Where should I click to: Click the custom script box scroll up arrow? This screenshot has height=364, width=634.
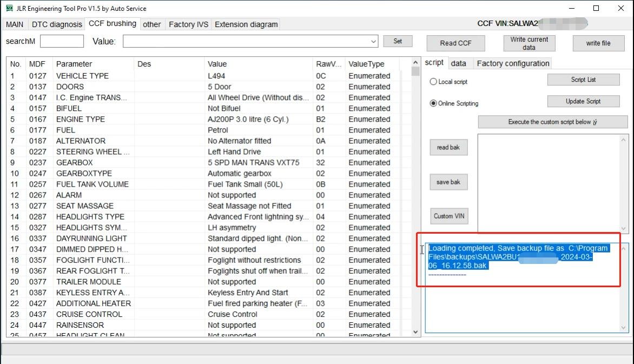pos(624,140)
